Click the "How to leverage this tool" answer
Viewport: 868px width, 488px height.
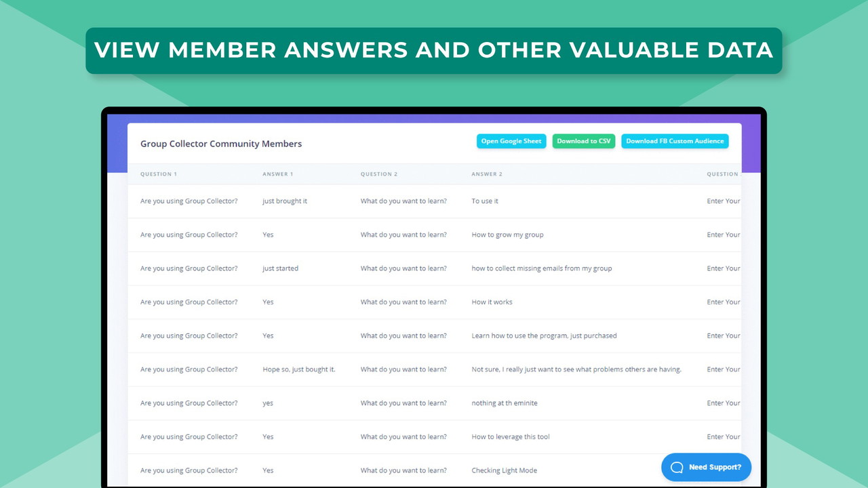coord(510,436)
